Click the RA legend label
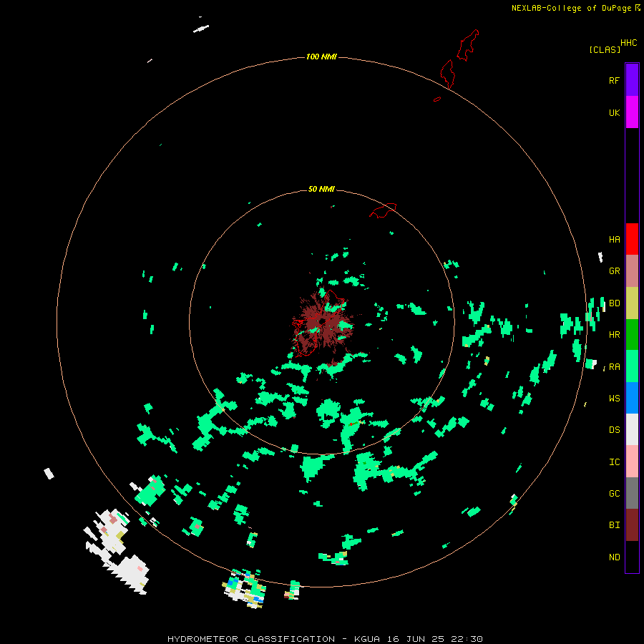The image size is (644, 644). [614, 367]
